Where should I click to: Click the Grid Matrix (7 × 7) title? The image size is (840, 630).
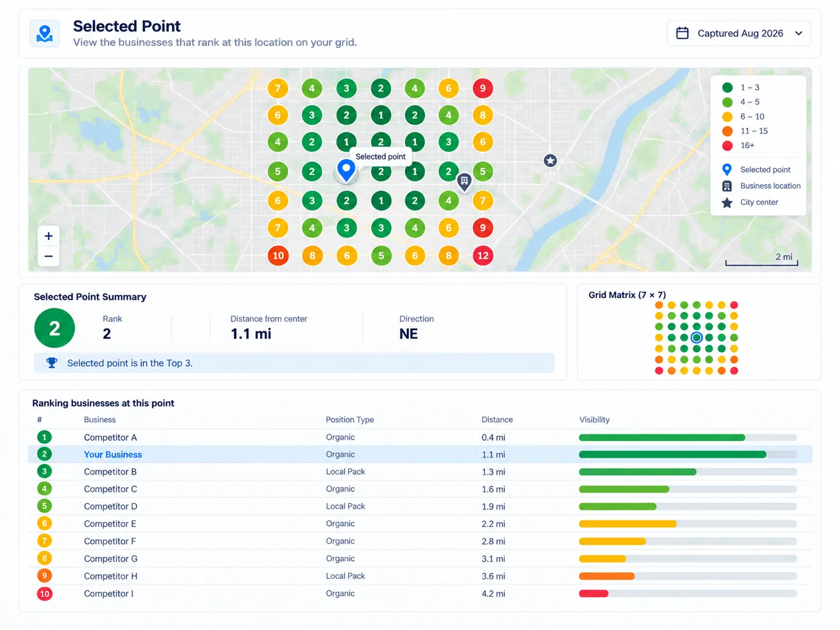627,295
